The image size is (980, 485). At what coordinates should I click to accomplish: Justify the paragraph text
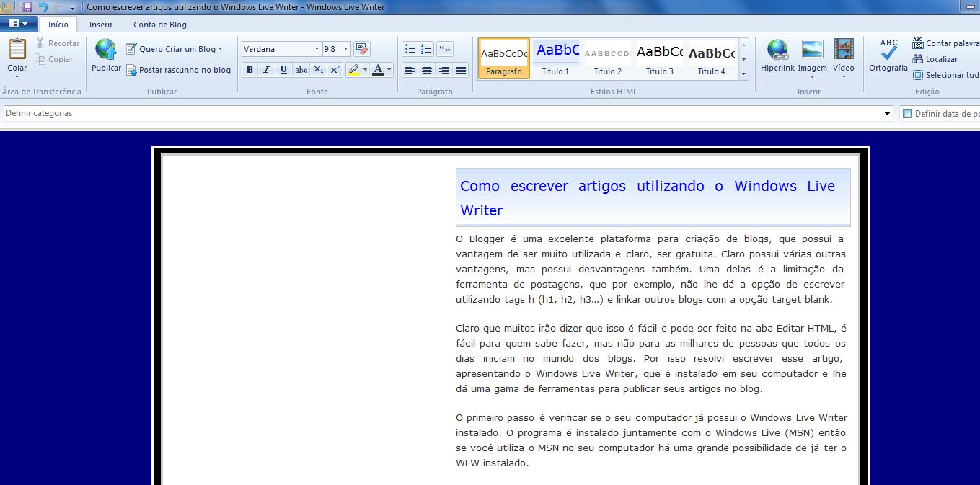pyautogui.click(x=461, y=70)
